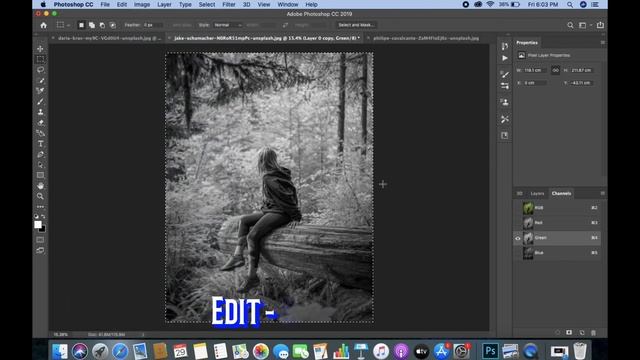Screen dimensions: 640x360
Task: Open the Channels panel flyout menu
Action: coord(602,193)
